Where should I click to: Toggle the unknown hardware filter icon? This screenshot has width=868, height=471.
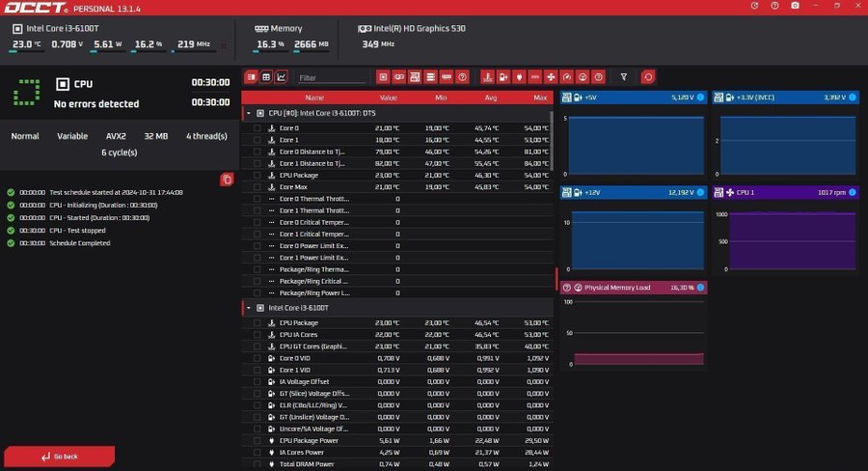pos(462,77)
